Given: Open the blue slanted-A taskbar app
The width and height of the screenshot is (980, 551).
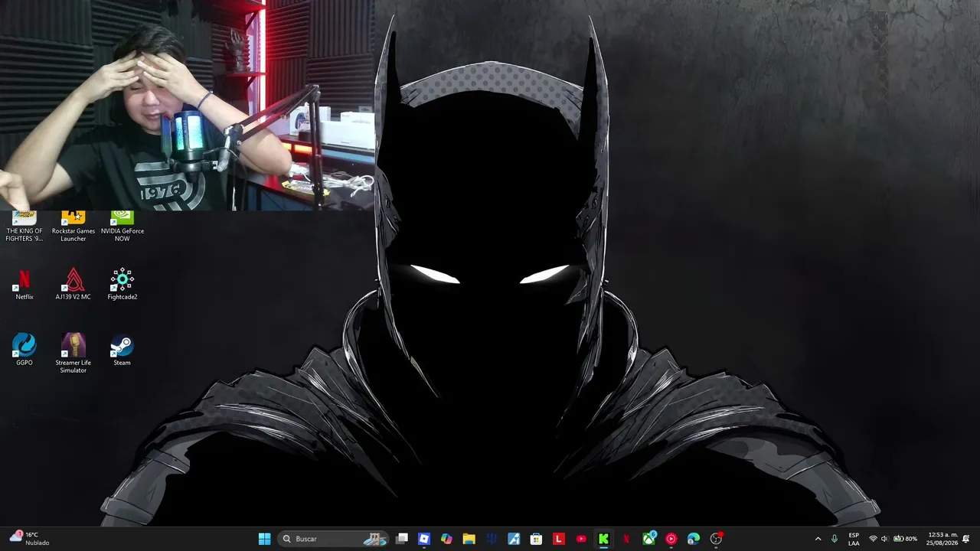Looking at the screenshot, I should 514,539.
